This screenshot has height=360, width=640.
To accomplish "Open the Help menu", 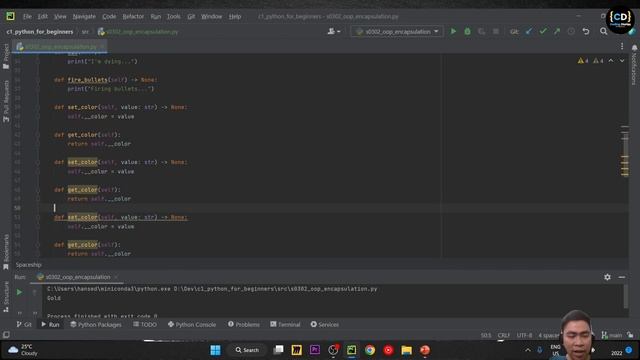I will click(x=235, y=16).
